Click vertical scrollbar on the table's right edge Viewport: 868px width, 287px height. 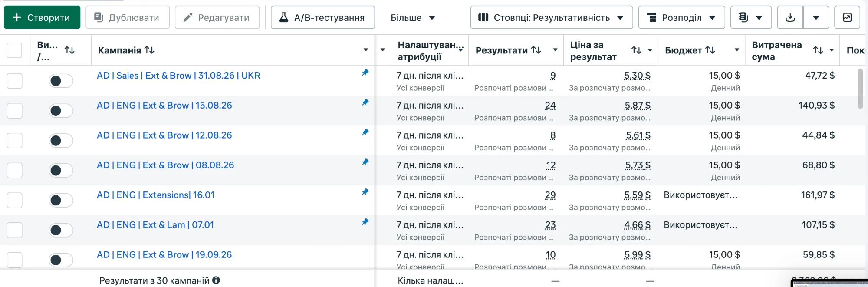click(861, 89)
